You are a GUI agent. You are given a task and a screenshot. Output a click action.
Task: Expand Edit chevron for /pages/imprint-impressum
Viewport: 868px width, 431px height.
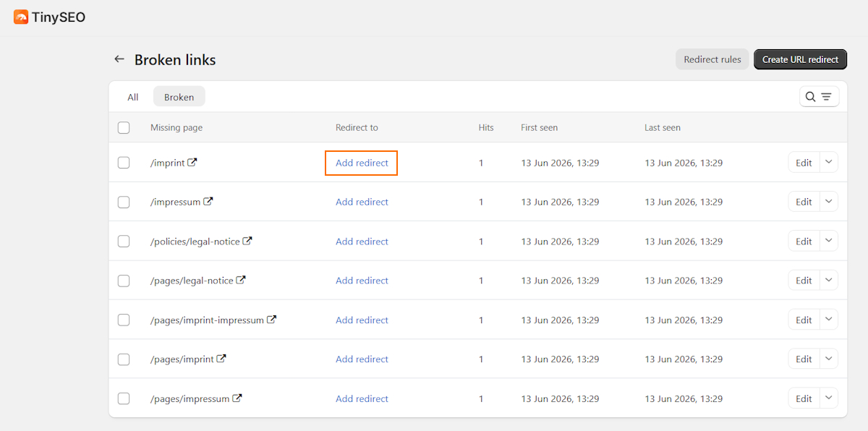tap(829, 320)
